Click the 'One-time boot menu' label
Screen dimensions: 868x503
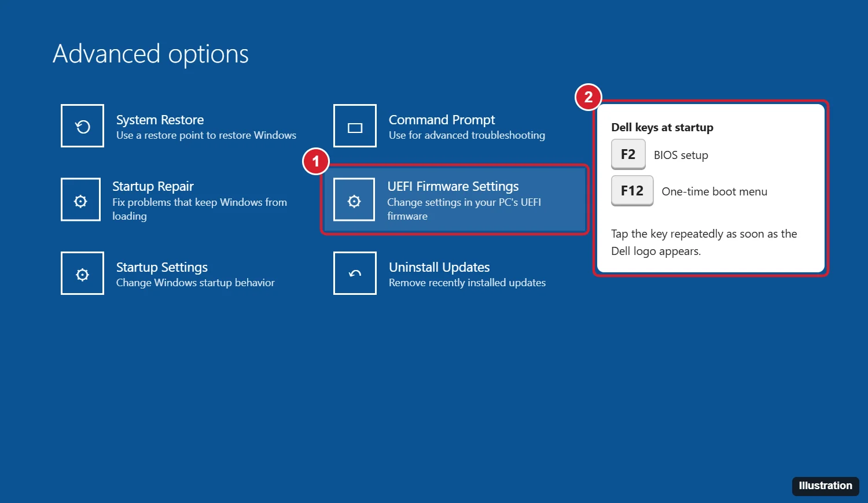click(x=715, y=191)
